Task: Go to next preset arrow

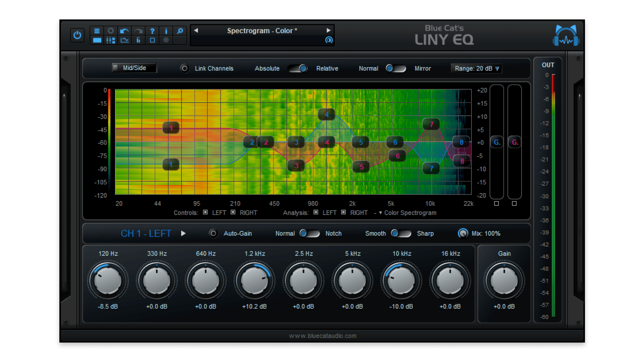Action: coord(328,31)
